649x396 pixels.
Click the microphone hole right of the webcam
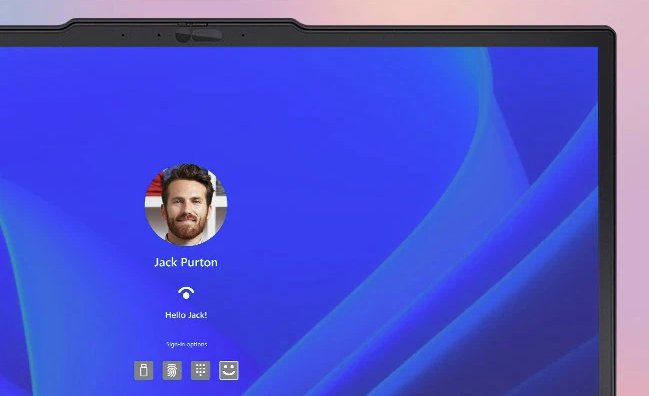(x=243, y=35)
